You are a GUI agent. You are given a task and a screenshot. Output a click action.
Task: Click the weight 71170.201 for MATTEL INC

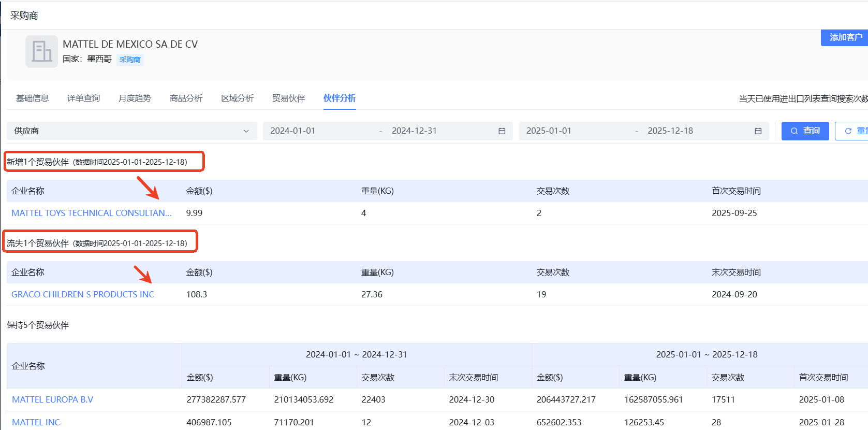294,422
